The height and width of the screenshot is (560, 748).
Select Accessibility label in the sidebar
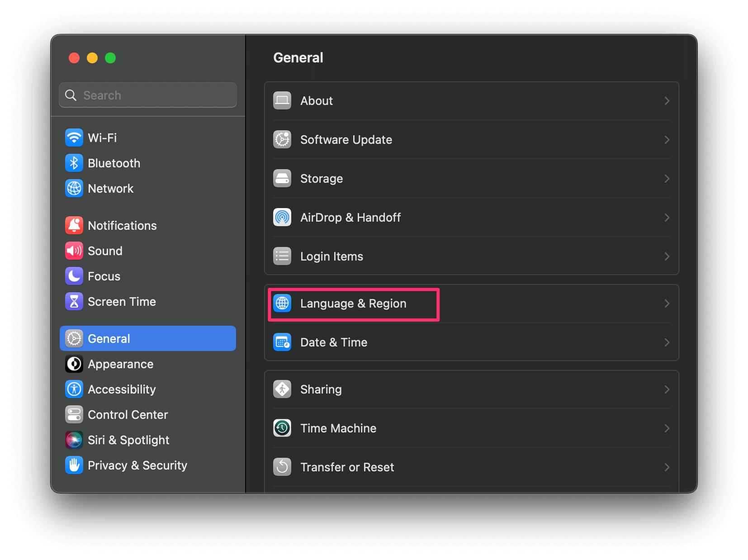point(122,389)
